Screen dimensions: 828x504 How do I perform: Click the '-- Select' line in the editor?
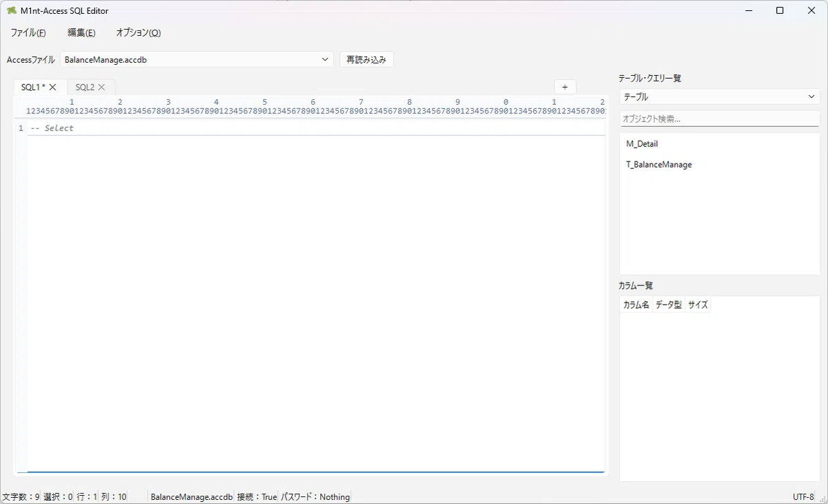coord(316,128)
